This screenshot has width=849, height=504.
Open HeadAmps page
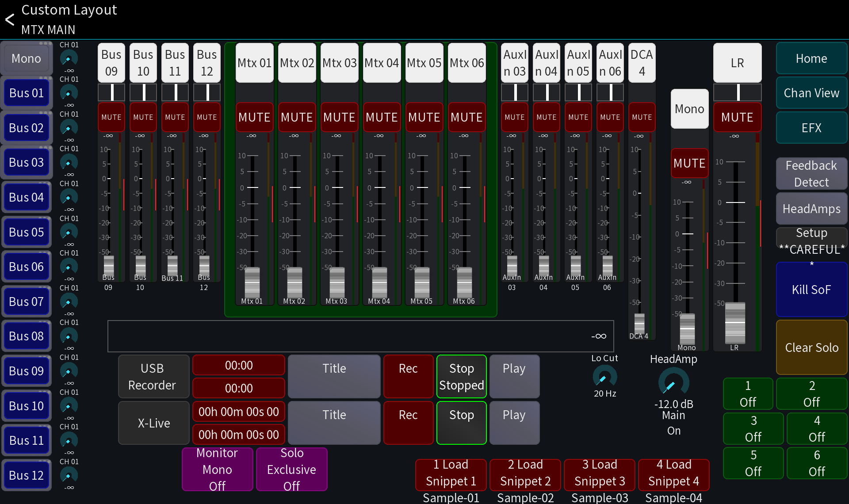pos(811,209)
